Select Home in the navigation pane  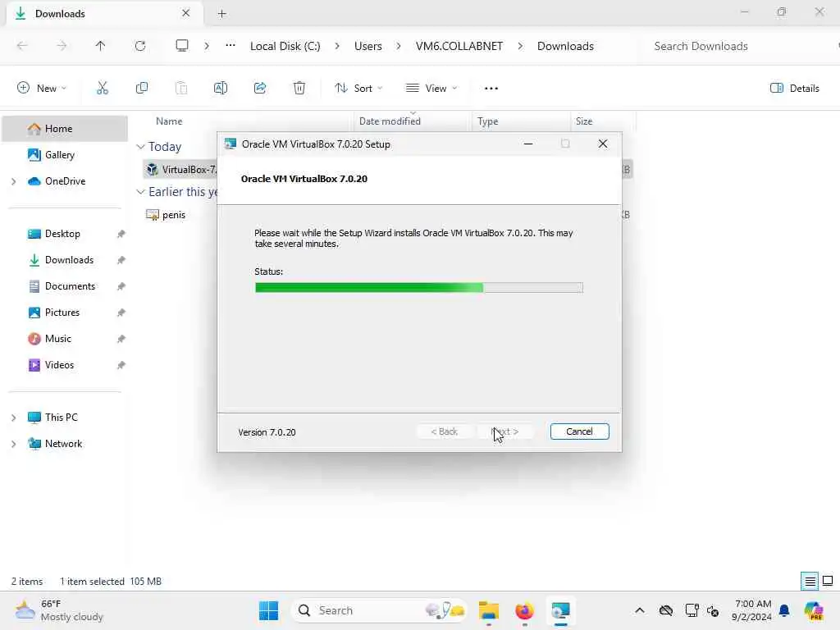[x=65, y=129]
